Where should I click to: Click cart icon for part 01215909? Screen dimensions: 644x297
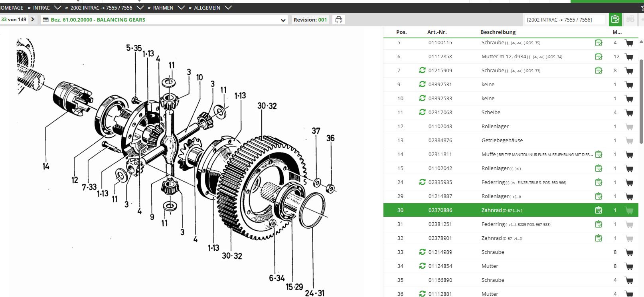coord(629,71)
